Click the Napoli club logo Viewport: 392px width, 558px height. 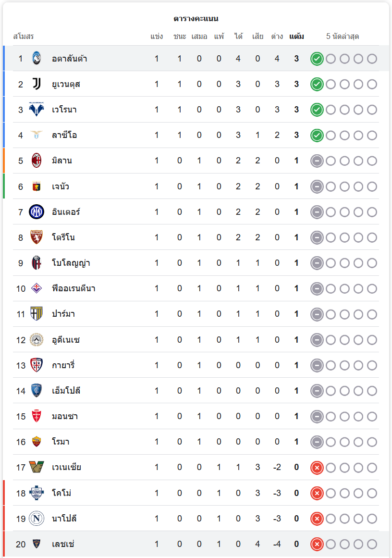coord(37,519)
